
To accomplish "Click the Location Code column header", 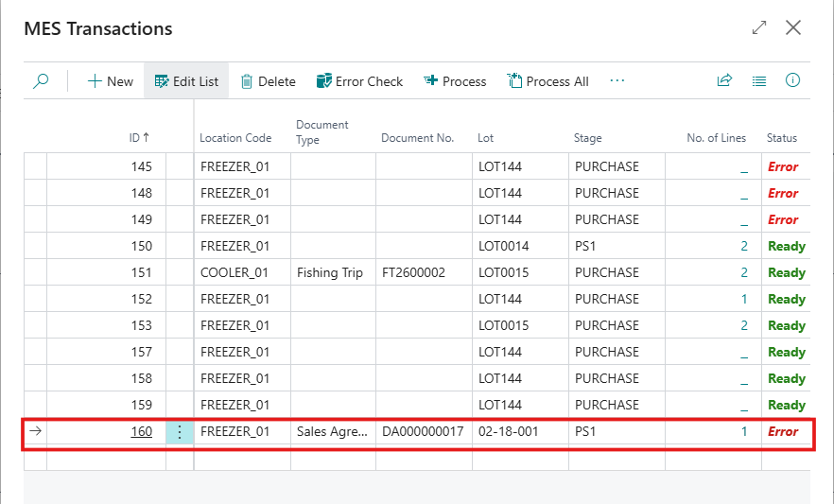I will point(235,138).
